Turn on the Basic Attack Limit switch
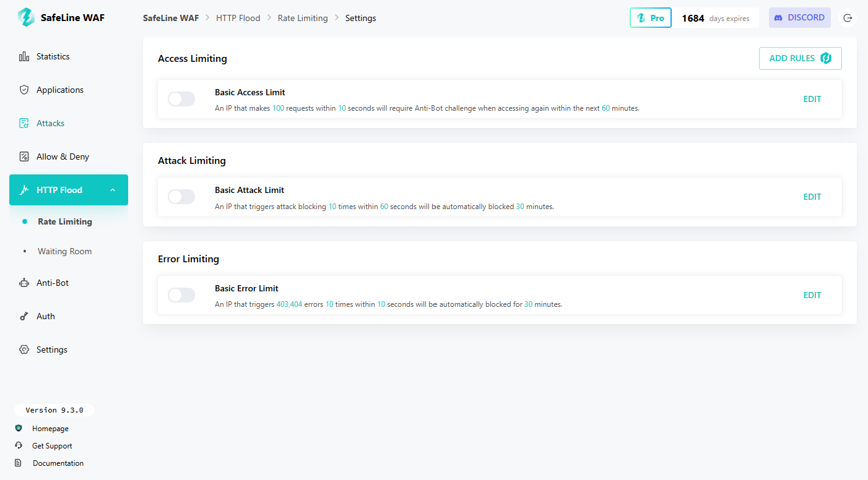Viewport: 868px width, 480px height. coord(181,197)
